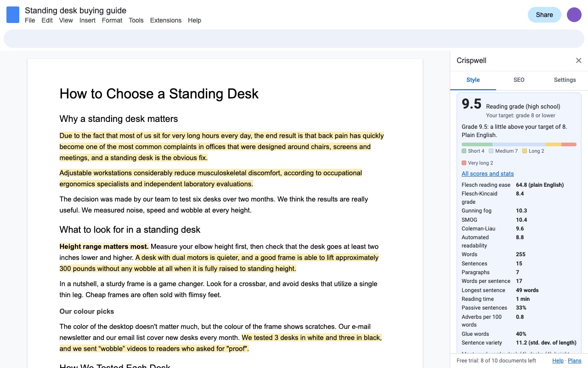Close the Crispwell sidebar panel
Viewport: 588px width, 368px height.
[x=578, y=61]
